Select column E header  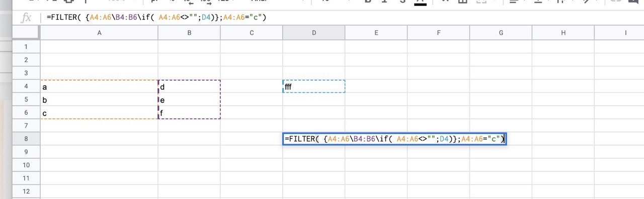tap(376, 33)
